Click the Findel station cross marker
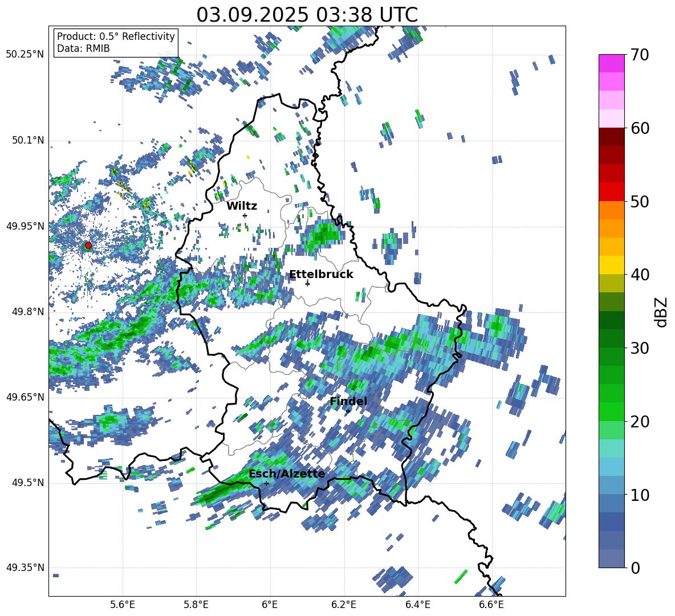Image resolution: width=675 pixels, height=616 pixels. click(348, 411)
